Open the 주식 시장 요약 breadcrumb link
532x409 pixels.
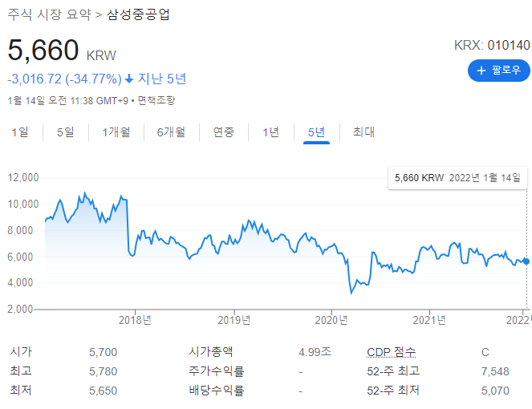(x=50, y=14)
